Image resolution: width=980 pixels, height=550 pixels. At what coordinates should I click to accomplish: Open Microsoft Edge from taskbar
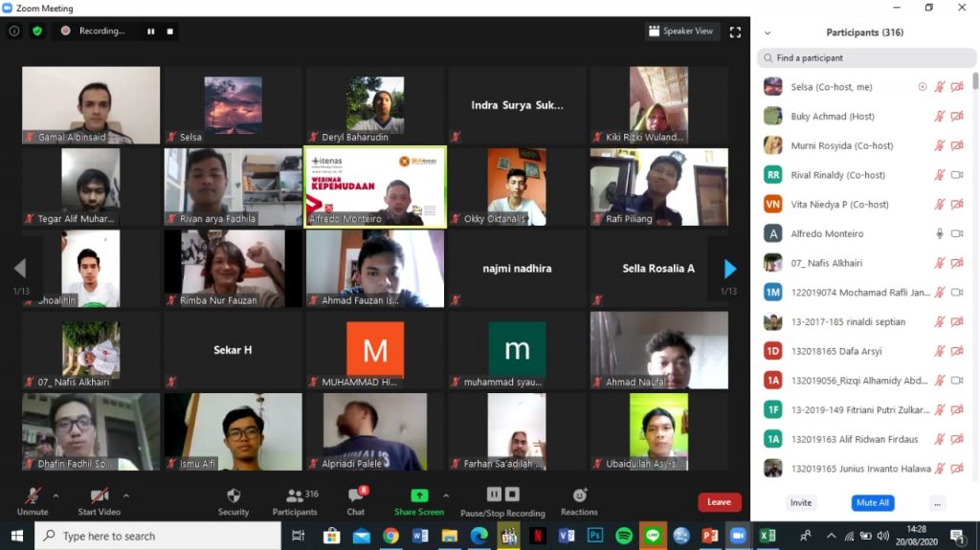pos(479,536)
